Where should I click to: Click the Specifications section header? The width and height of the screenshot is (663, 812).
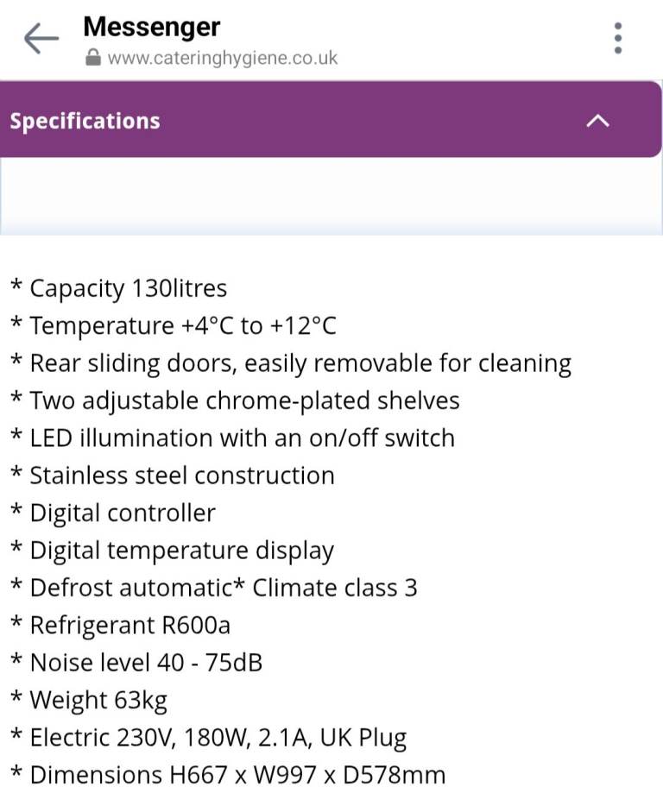[x=331, y=119]
